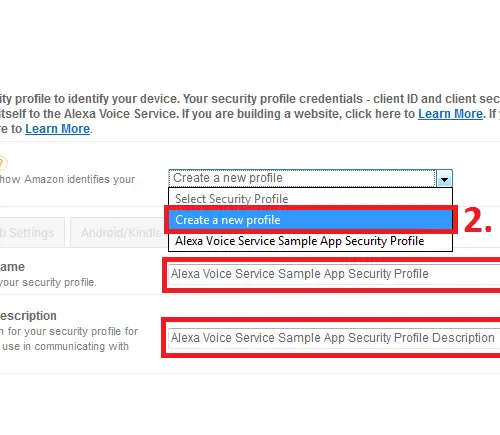This screenshot has width=500, height=435.
Task: Open Learn More link after building a website
Action: 450,114
